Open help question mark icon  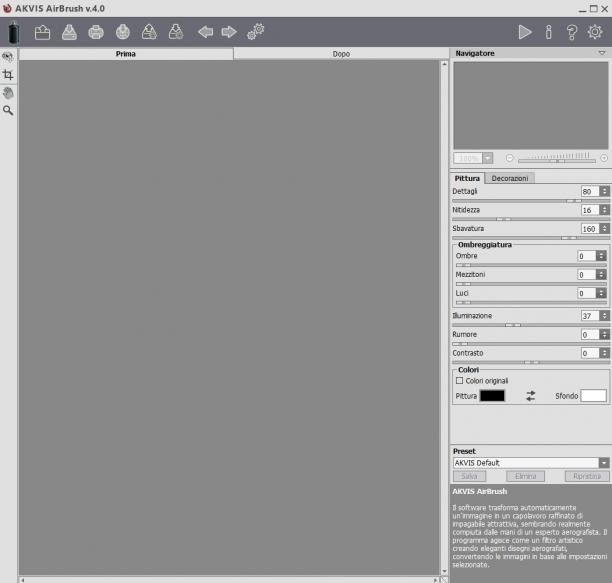572,32
